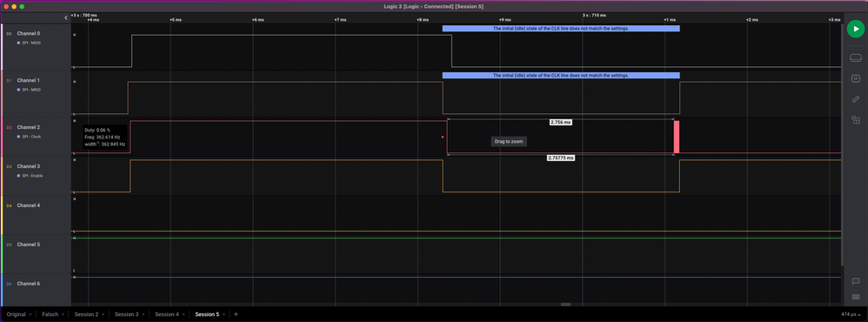868x322 pixels.
Task: Close the Falsch tab
Action: [x=63, y=314]
